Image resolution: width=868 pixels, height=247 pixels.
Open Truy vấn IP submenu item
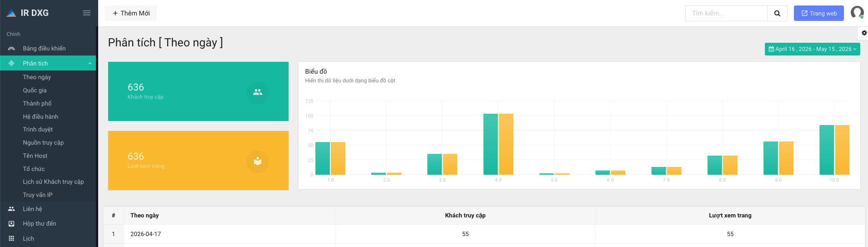(38, 195)
